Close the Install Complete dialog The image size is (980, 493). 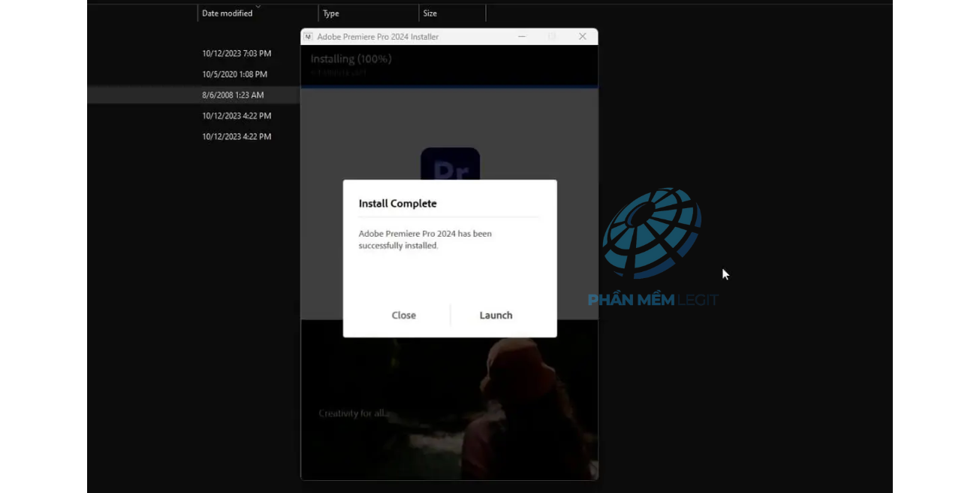403,315
